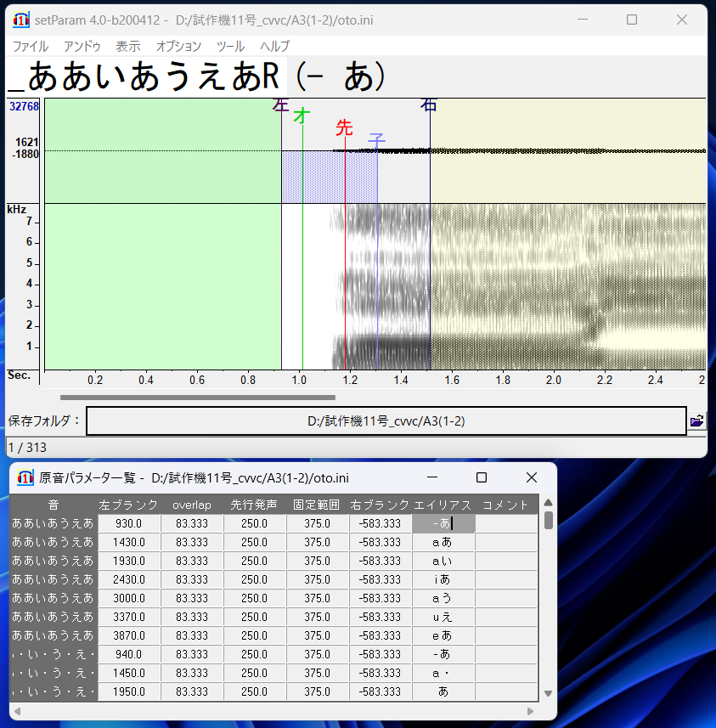Image resolution: width=716 pixels, height=728 pixels.
Task: Select left blank cell 1950.0
Action: [129, 691]
